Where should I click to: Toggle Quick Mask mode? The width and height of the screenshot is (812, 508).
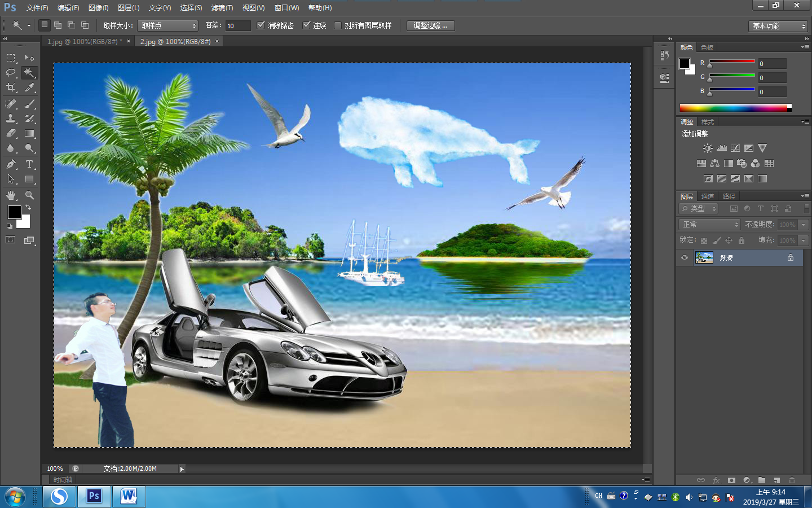point(11,240)
